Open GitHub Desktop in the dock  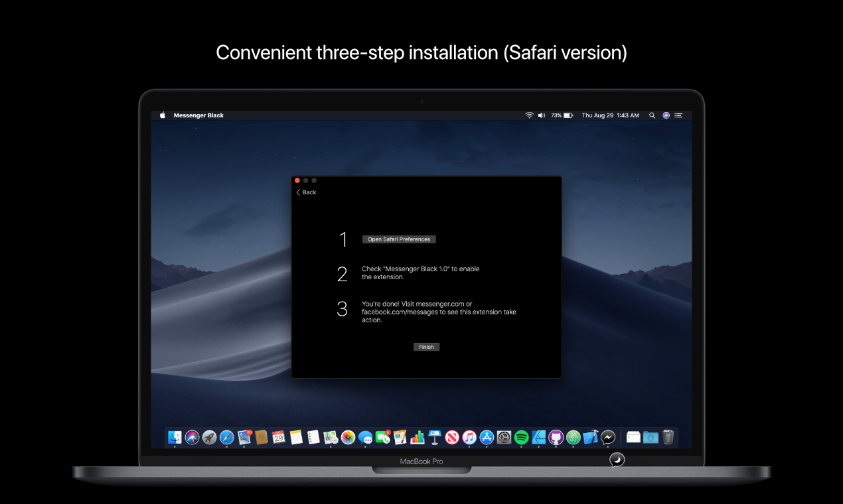[556, 437]
